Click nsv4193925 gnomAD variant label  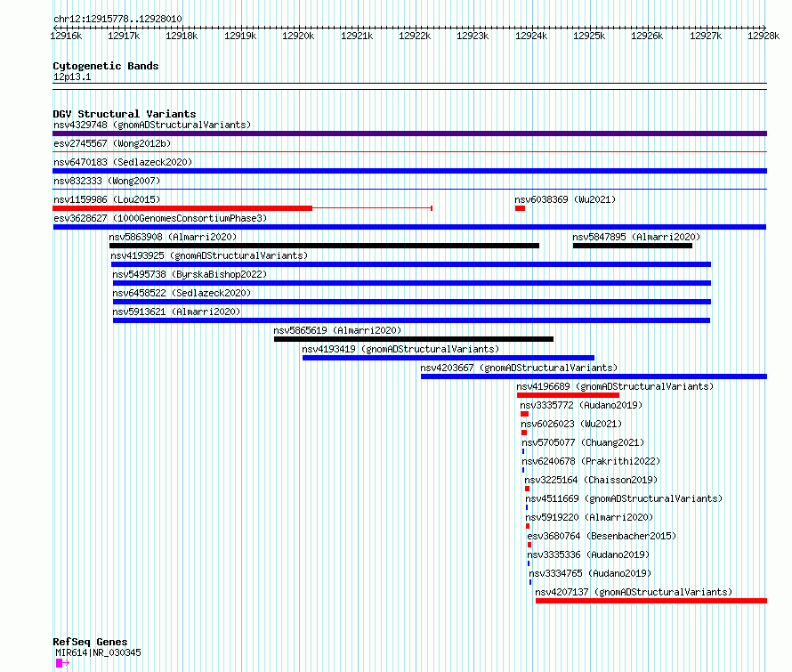tap(209, 255)
